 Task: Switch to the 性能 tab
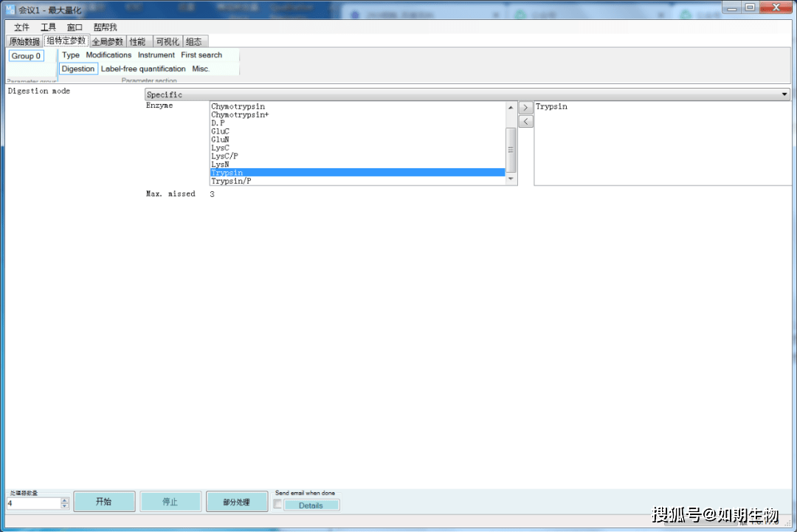pyautogui.click(x=138, y=41)
